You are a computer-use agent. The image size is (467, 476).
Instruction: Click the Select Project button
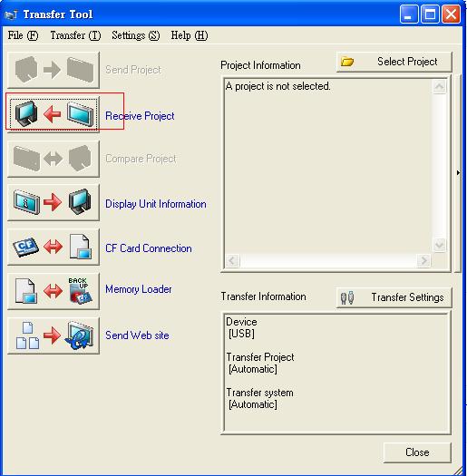(x=394, y=62)
